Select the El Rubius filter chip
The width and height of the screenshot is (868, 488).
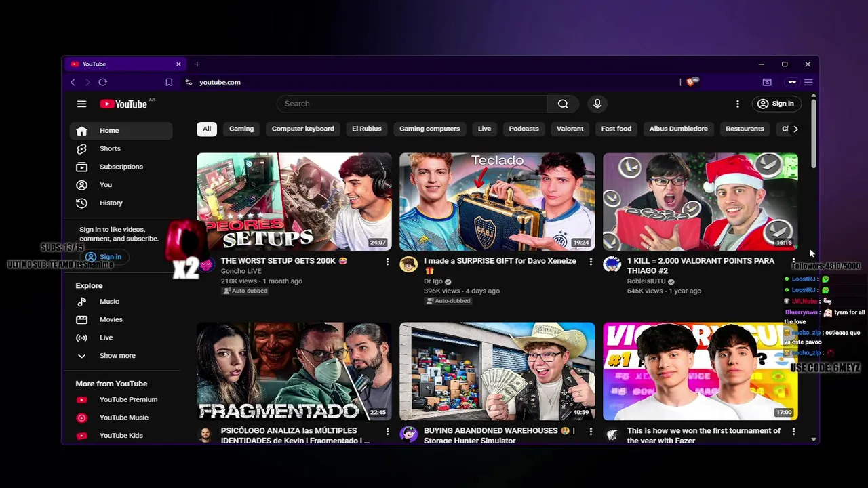[367, 129]
